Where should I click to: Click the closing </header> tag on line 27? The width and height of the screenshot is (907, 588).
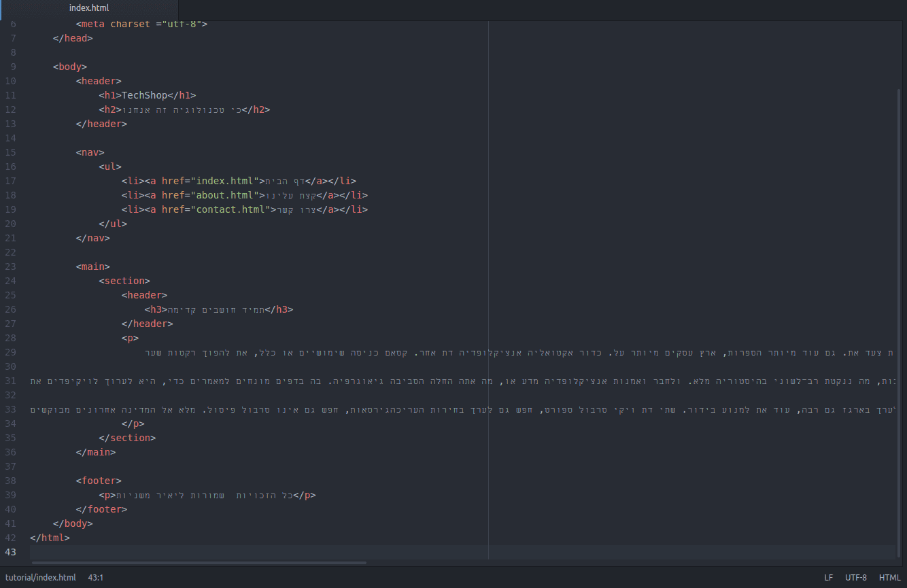pyautogui.click(x=148, y=324)
